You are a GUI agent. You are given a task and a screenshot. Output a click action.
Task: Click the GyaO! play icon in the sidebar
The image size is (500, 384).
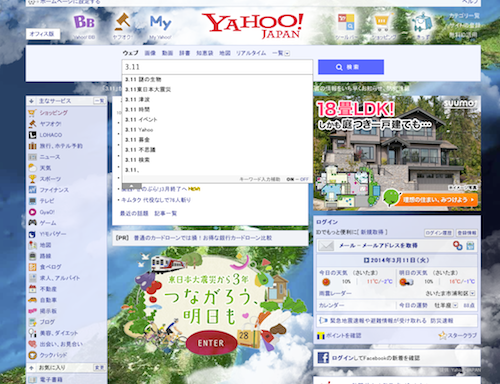pos(32,212)
